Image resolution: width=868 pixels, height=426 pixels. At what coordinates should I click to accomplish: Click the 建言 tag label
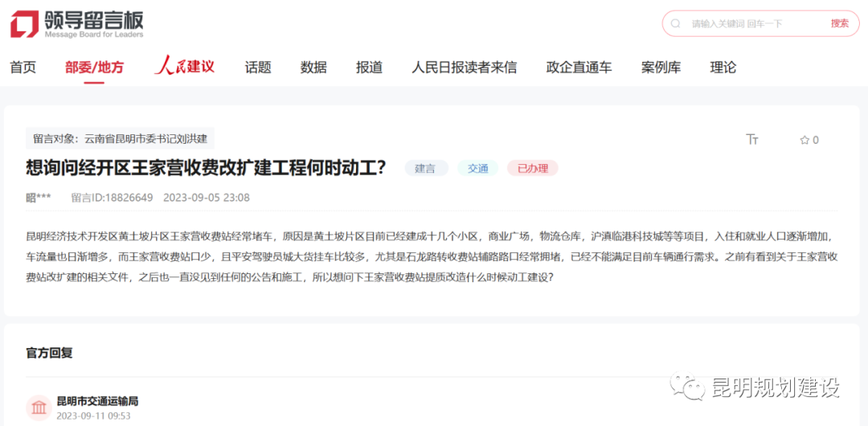pos(425,169)
